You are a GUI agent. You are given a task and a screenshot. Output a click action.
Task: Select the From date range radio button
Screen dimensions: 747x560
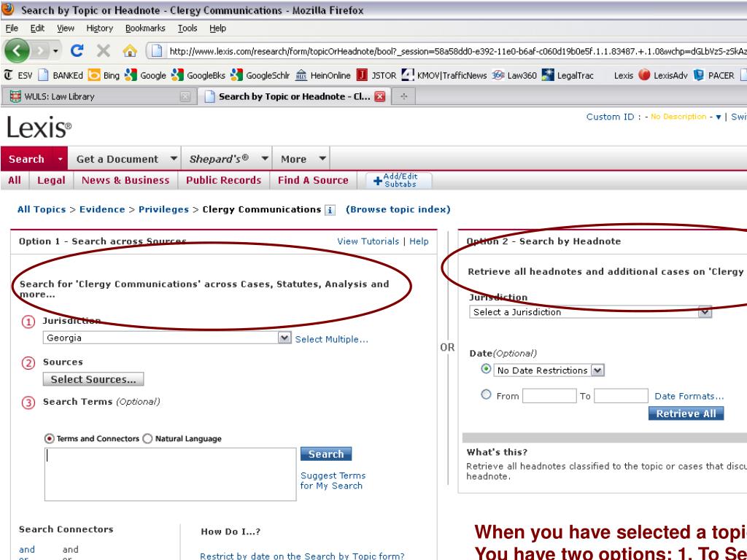click(x=486, y=394)
